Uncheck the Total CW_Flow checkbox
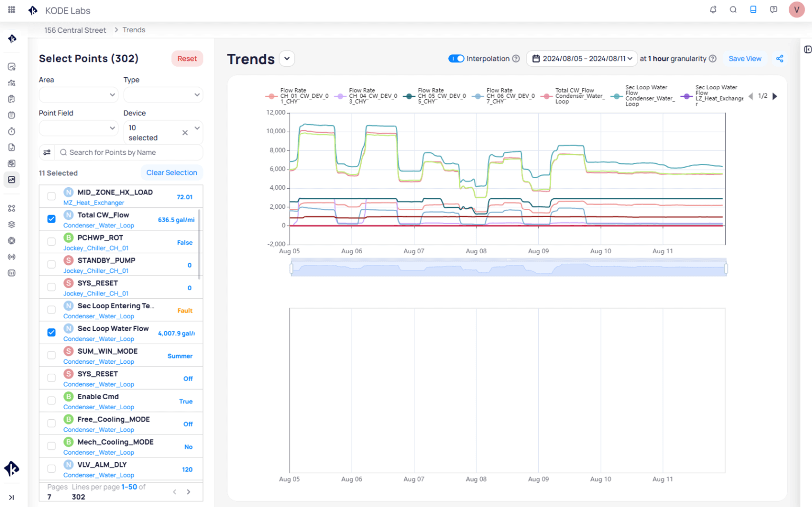The image size is (812, 507). pyautogui.click(x=51, y=219)
